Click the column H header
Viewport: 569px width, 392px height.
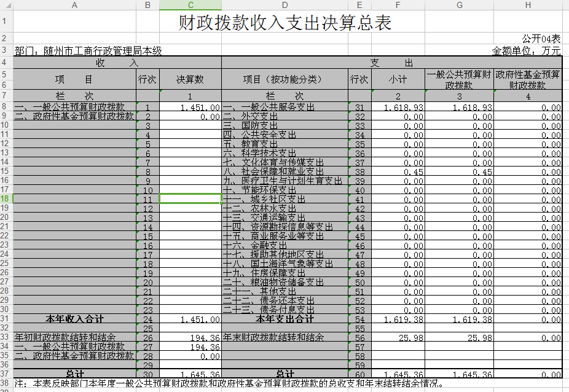point(528,5)
